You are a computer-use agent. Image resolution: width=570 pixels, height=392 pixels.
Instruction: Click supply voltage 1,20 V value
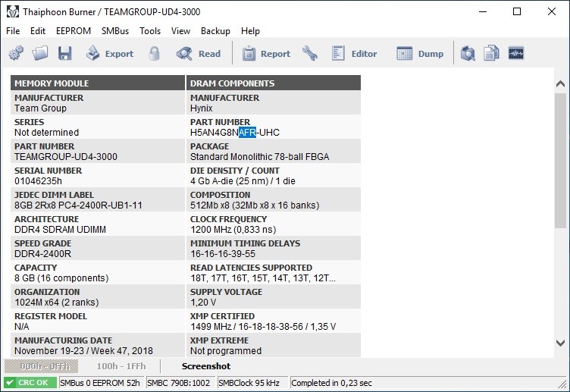pos(203,303)
